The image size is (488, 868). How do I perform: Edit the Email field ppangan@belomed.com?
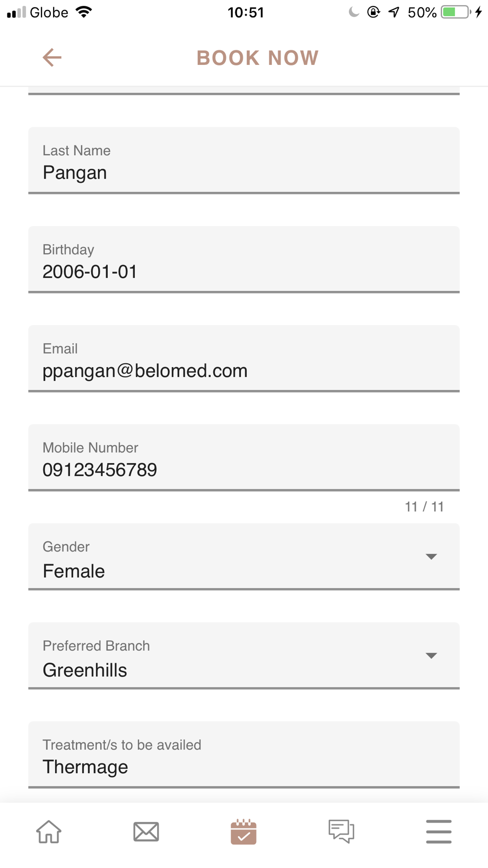point(244,359)
